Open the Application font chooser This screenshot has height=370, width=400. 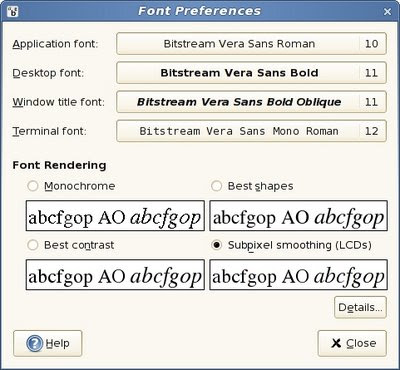pos(251,44)
